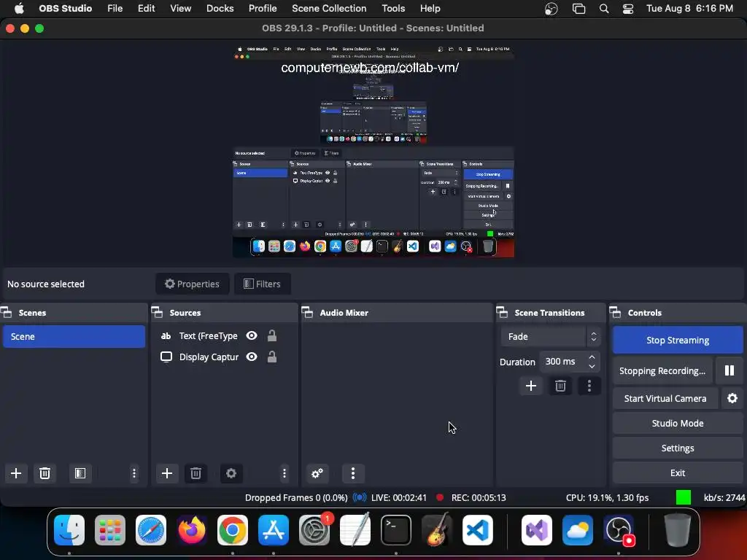Viewport: 747px width, 560px height.
Task: Select the Scene item in Scenes list
Action: (x=74, y=336)
